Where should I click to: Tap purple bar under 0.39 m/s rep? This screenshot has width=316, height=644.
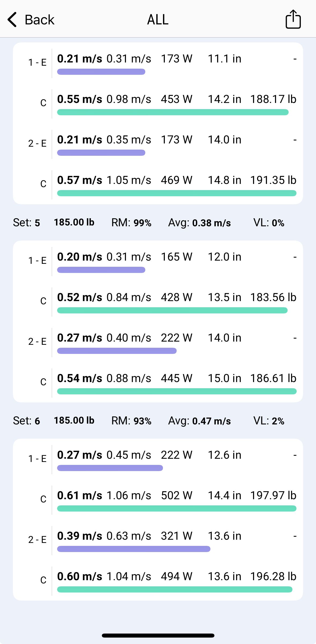134,549
